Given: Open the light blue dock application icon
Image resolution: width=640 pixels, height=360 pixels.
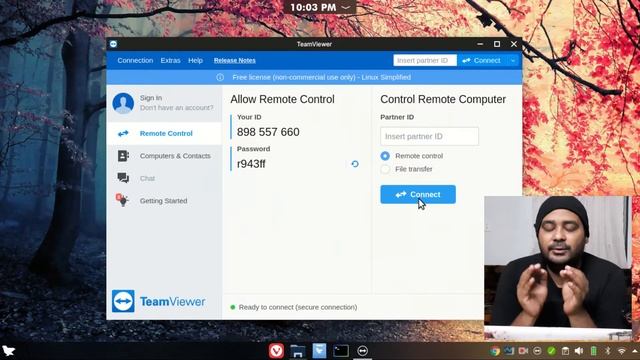Looking at the screenshot, I should (x=319, y=351).
